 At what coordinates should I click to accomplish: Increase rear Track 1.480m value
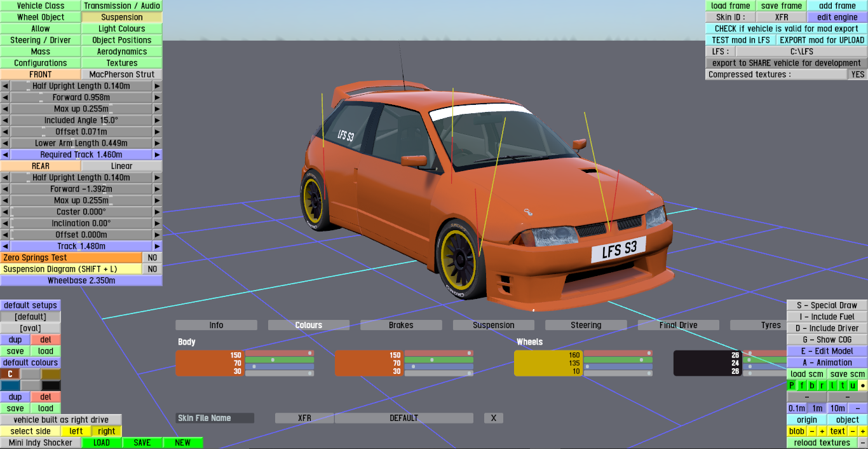[x=158, y=246]
